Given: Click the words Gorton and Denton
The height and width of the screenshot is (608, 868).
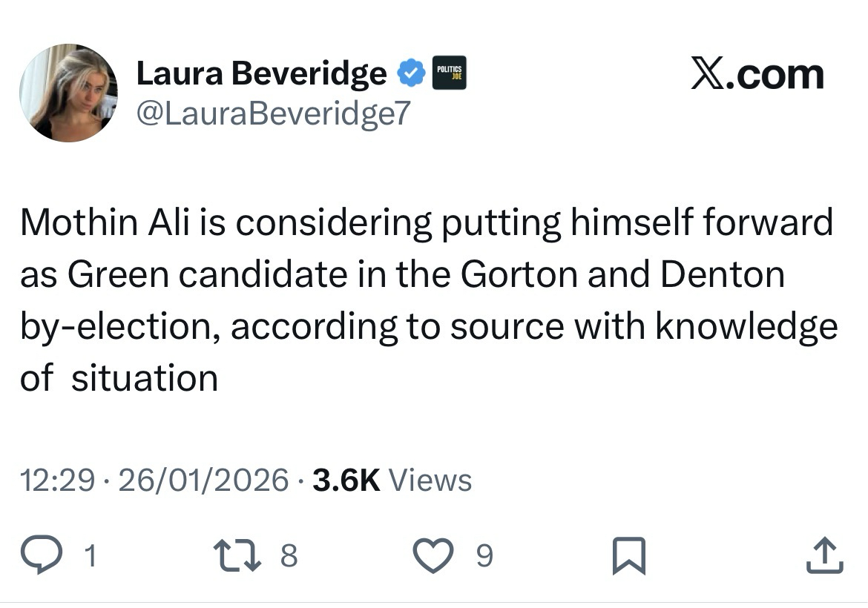Looking at the screenshot, I should pyautogui.click(x=622, y=275).
